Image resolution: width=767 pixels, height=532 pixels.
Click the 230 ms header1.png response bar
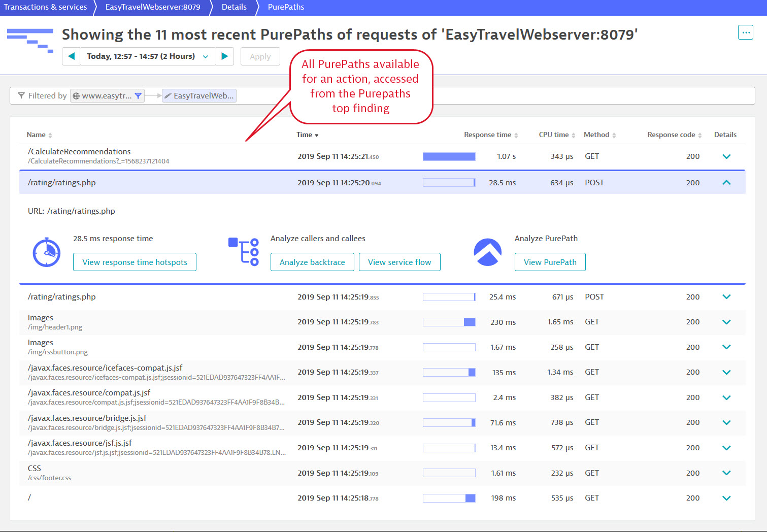click(449, 322)
